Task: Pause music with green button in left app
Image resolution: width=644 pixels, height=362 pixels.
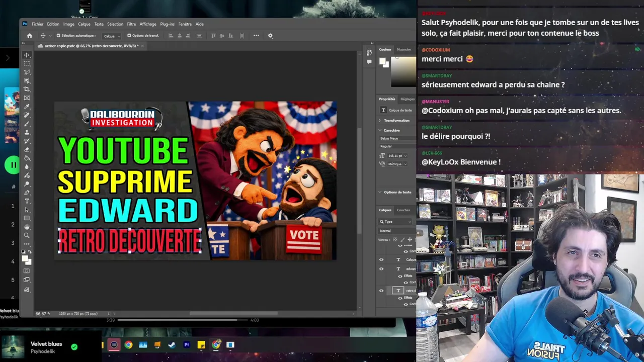Action: 13,165
